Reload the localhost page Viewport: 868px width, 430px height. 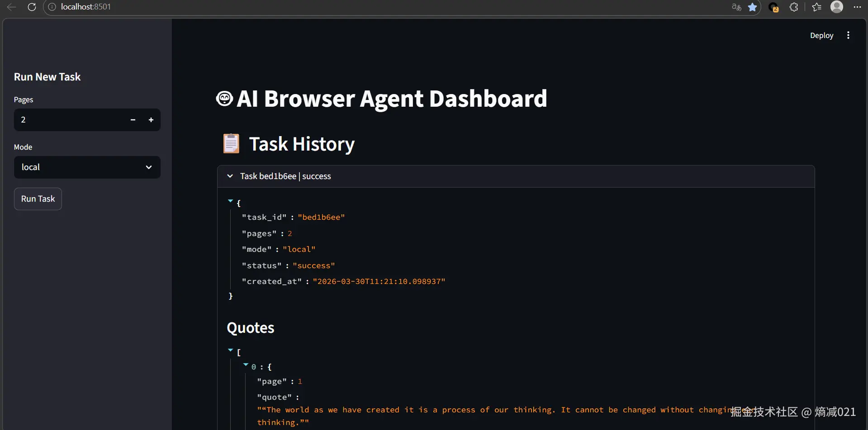point(32,7)
